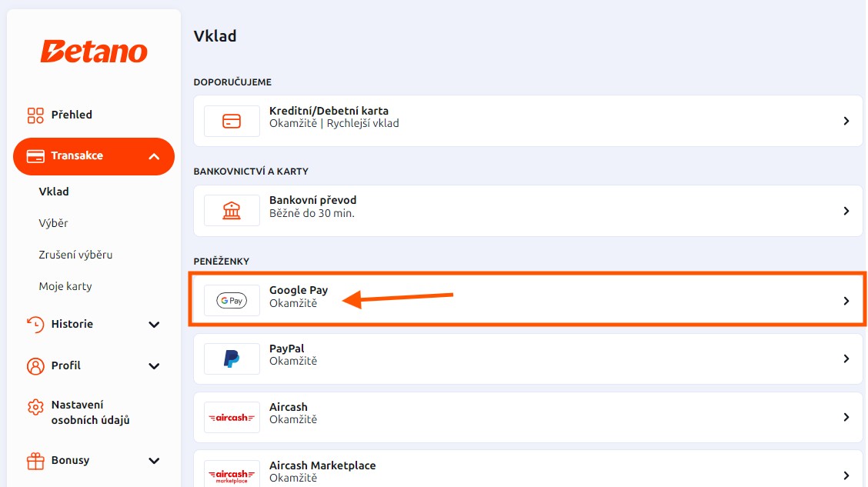868x487 pixels.
Task: Click the settings gear icon
Action: [x=35, y=407]
